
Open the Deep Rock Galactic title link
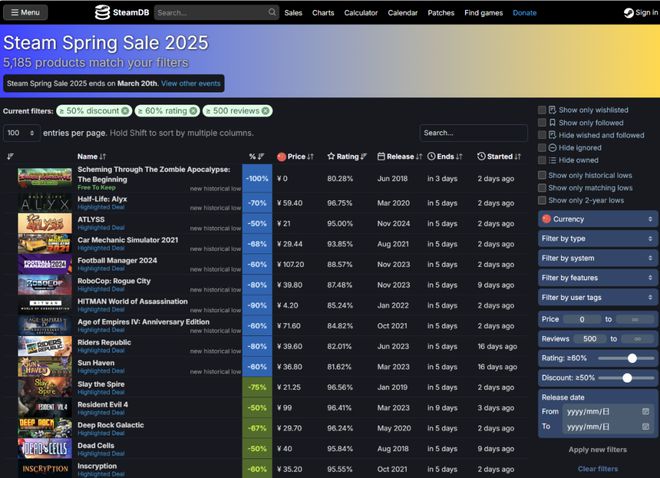111,425
